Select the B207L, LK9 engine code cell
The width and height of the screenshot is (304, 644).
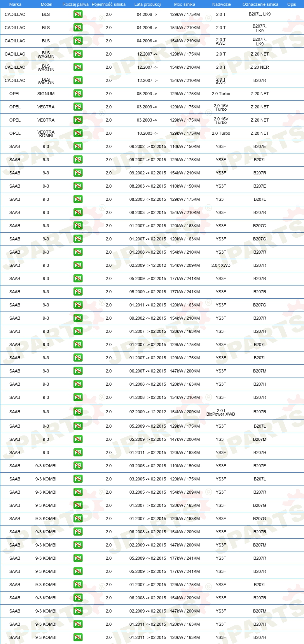click(x=260, y=14)
